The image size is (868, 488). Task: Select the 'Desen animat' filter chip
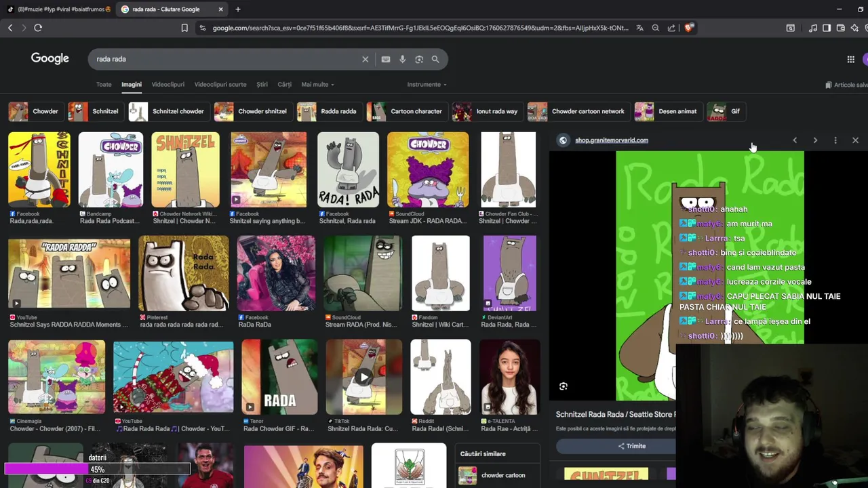[x=667, y=111]
